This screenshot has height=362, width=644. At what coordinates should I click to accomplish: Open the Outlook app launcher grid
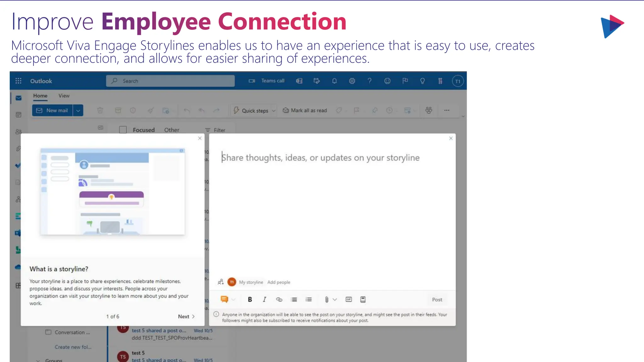(x=18, y=81)
